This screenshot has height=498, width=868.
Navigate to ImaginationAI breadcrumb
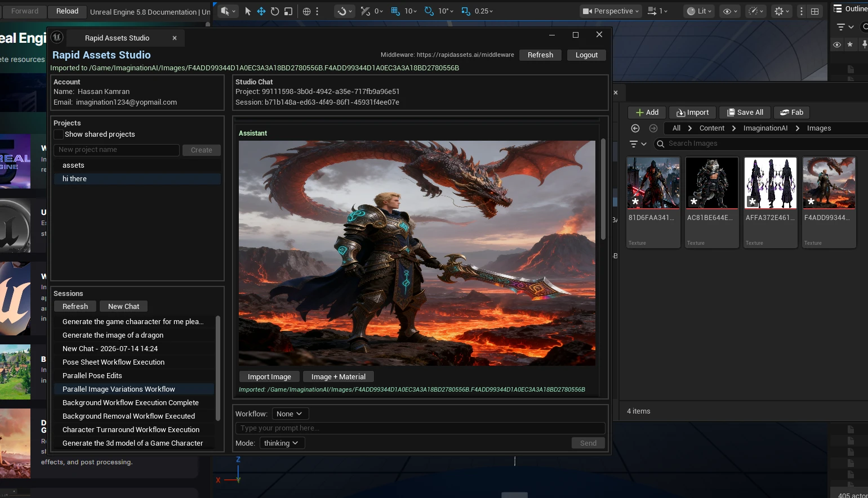tap(765, 128)
